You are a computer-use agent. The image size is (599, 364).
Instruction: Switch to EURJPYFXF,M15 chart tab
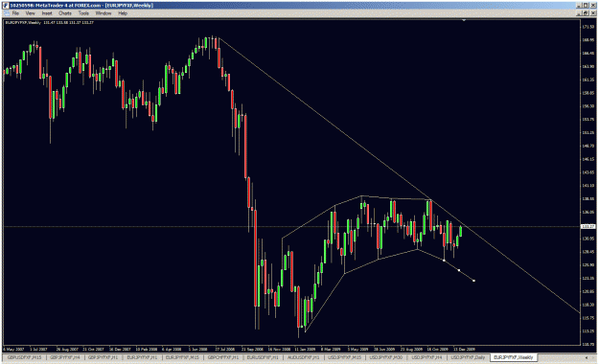(182, 357)
